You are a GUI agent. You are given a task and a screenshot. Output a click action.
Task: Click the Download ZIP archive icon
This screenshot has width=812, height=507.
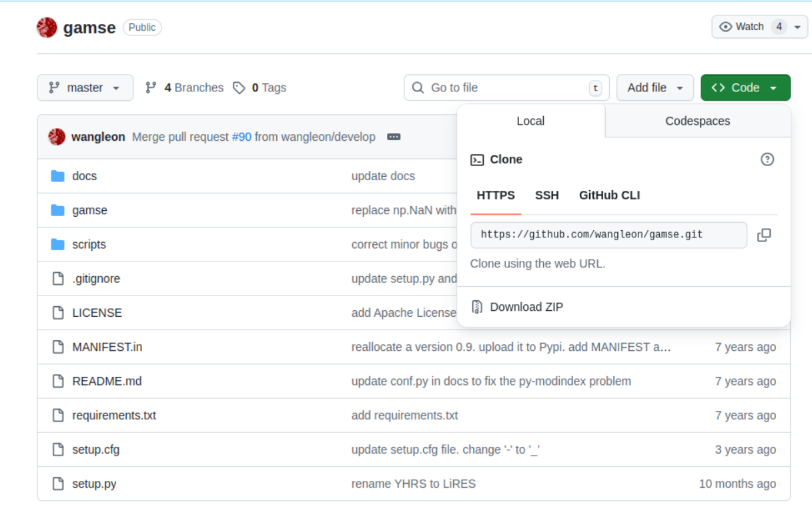click(x=476, y=307)
